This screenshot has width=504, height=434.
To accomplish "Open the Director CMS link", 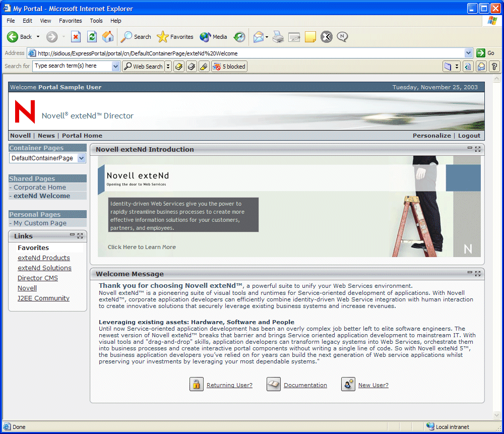I will (x=38, y=278).
